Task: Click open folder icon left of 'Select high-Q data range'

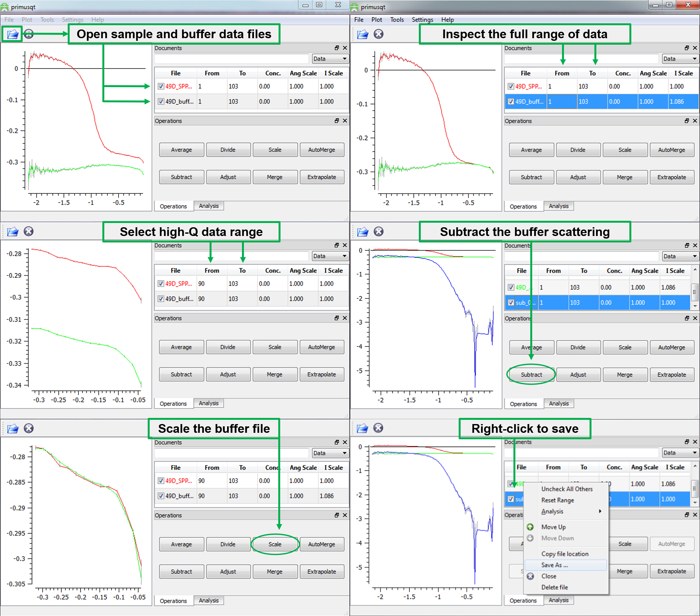Action: 13,232
